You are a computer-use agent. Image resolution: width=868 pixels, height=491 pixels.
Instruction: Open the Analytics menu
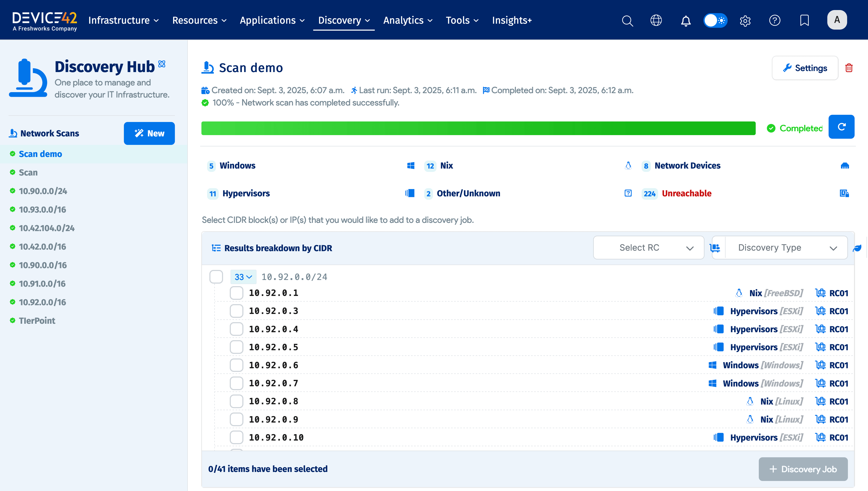click(x=408, y=20)
